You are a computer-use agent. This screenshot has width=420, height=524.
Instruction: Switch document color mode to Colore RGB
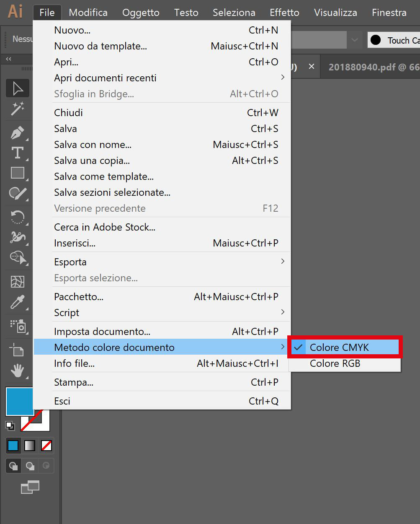tap(335, 363)
